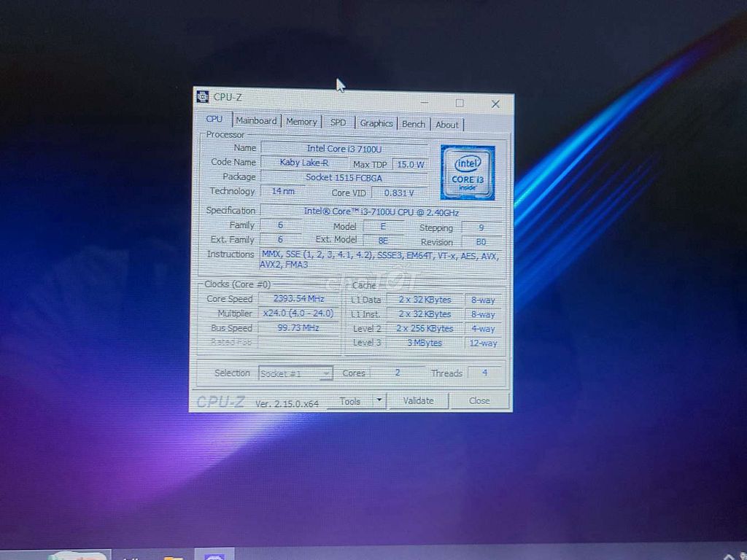
Task: Click the L1 Inst. size 2 x 32 KBytes
Action: pyautogui.click(x=425, y=314)
